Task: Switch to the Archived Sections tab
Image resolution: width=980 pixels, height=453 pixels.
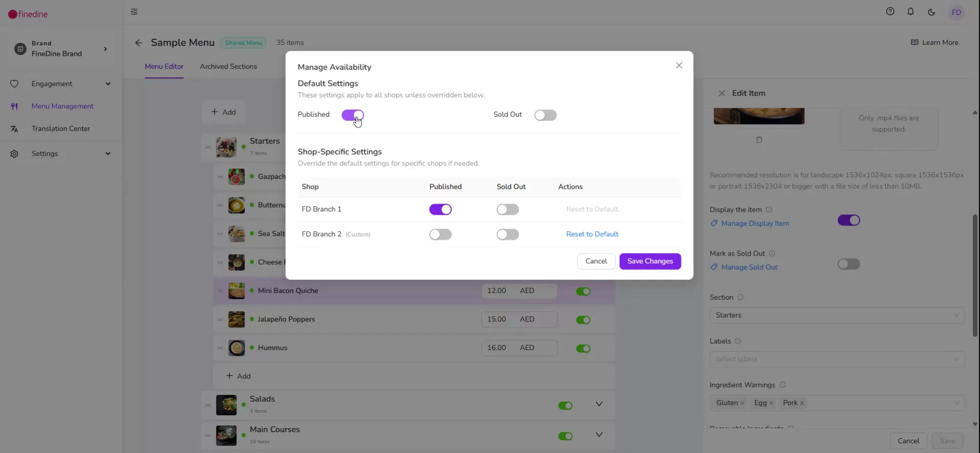Action: tap(228, 66)
